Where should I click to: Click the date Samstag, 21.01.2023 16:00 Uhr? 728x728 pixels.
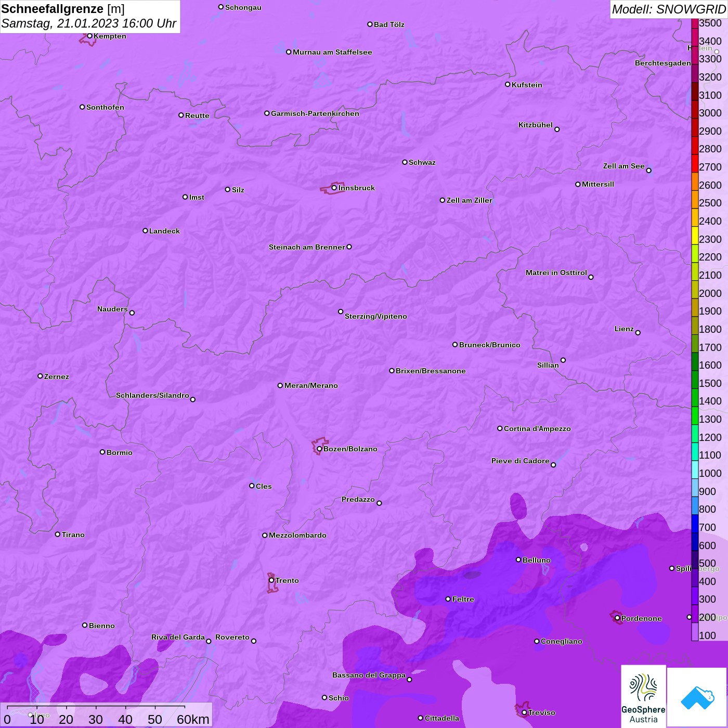89,23
